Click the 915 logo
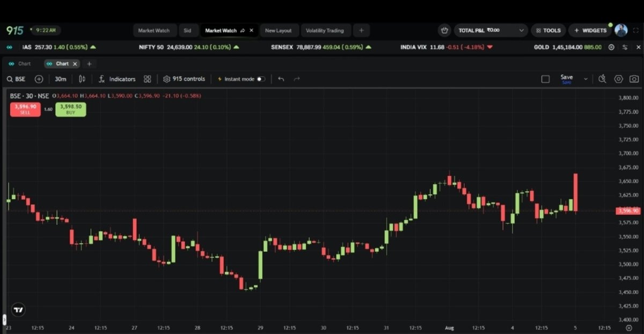Screen dimensions: 644x334 [x=14, y=31]
